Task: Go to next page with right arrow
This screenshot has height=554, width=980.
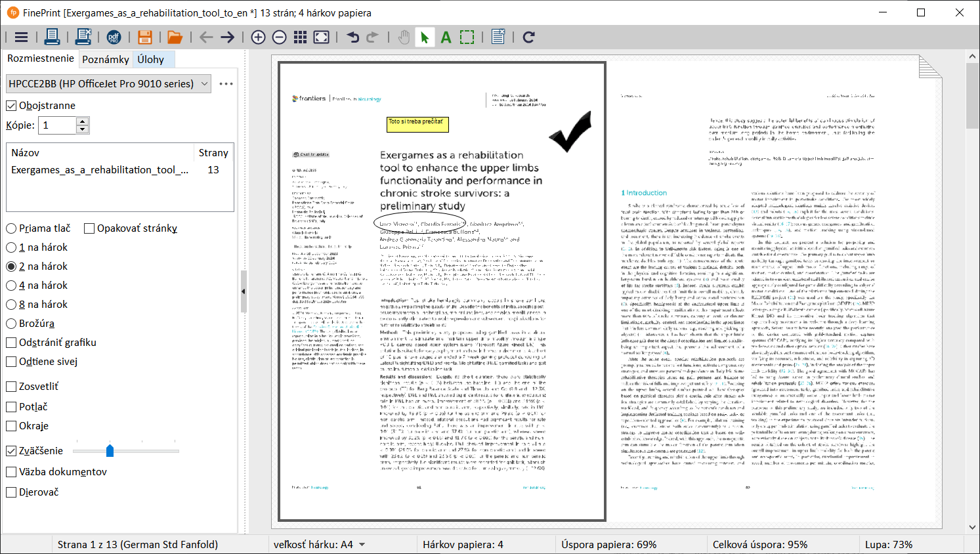Action: tap(227, 37)
